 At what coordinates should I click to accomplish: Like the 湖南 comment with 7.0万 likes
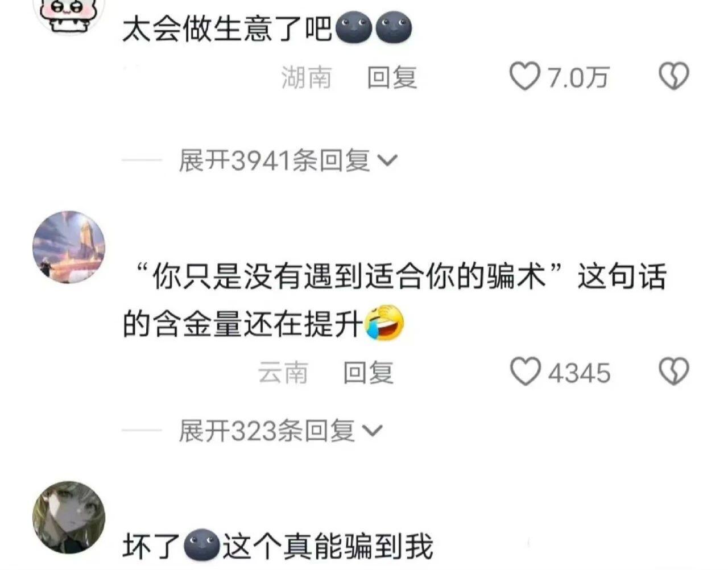tap(524, 77)
